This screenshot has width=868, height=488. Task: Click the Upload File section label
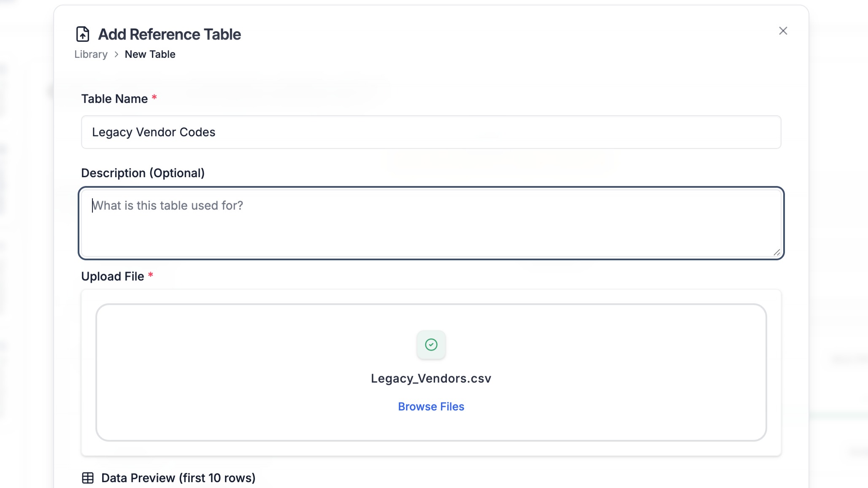(x=113, y=276)
